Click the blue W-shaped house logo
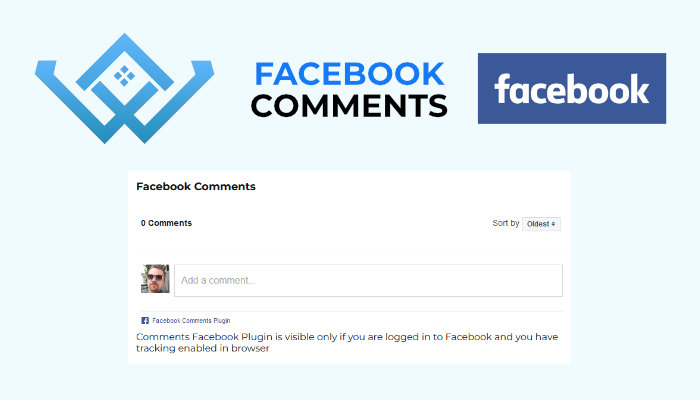This screenshot has width=700, height=400. [125, 88]
